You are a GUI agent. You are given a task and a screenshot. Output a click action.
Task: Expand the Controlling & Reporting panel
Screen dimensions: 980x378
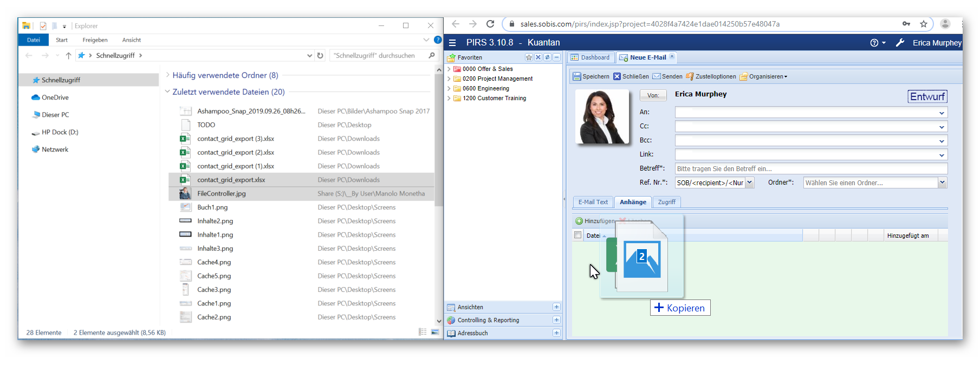(x=556, y=320)
